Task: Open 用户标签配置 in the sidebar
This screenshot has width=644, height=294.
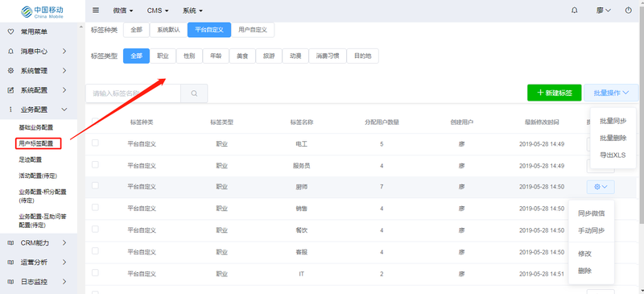Action: click(x=36, y=143)
